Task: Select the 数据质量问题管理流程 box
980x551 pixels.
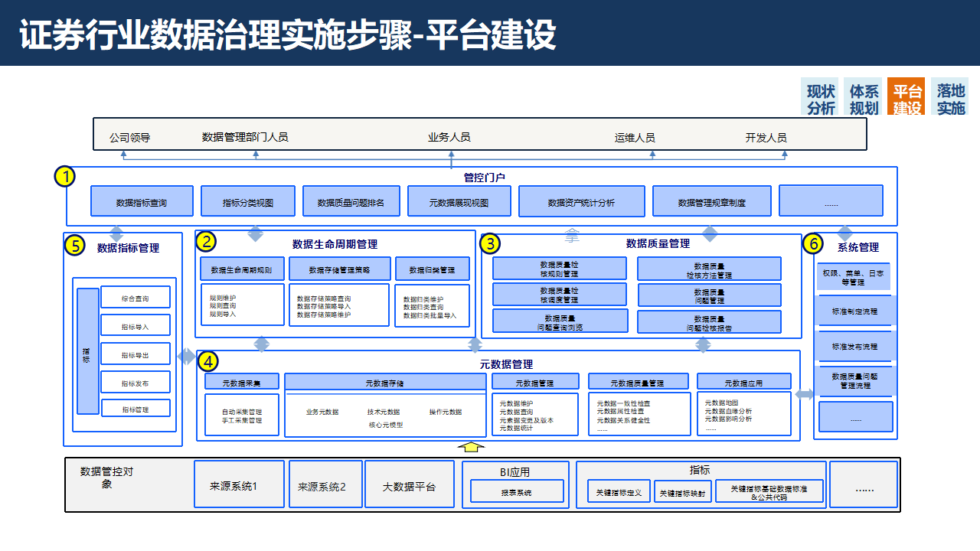Action: click(855, 380)
